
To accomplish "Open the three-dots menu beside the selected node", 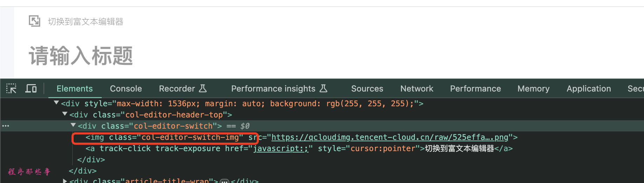I will pyautogui.click(x=6, y=126).
